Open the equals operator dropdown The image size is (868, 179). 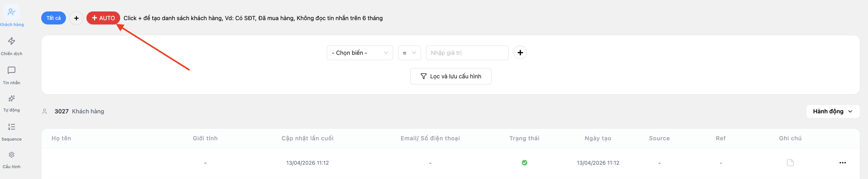[x=409, y=53]
